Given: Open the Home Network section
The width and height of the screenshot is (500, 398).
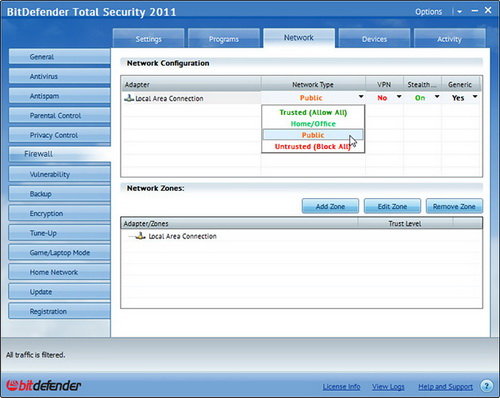Looking at the screenshot, I should pos(59,272).
